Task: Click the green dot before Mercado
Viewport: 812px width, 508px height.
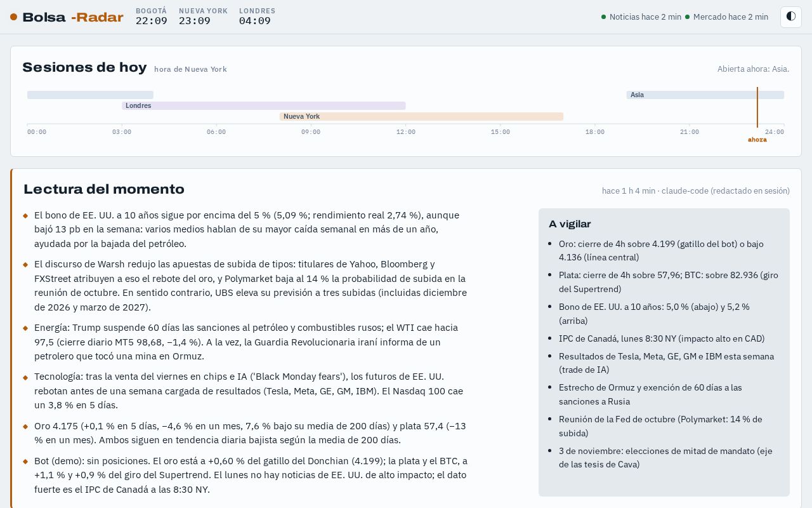Action: (x=688, y=17)
